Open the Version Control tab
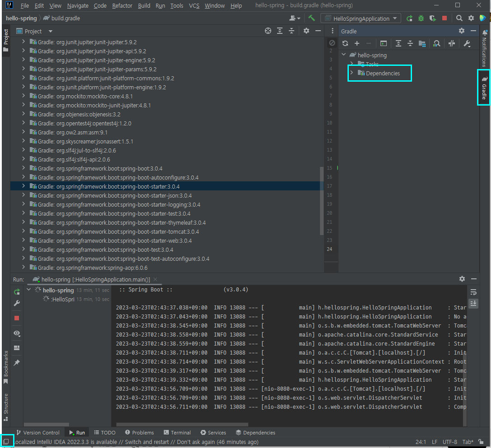Screen dimensions: 491x448 (x=38, y=432)
